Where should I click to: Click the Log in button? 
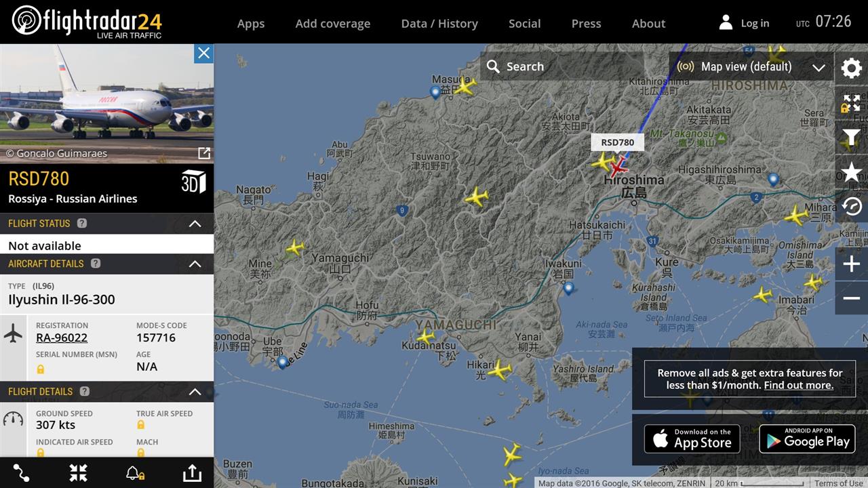pos(744,22)
